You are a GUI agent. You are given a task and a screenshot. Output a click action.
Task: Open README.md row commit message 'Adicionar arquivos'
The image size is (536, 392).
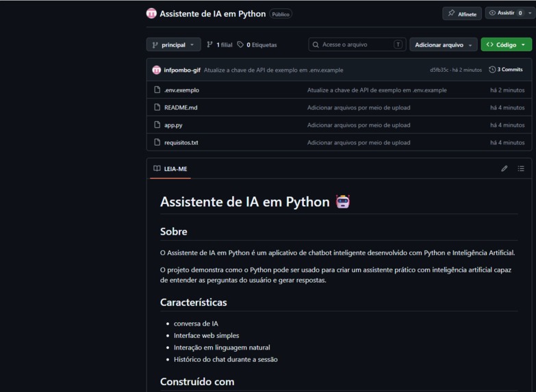[359, 107]
